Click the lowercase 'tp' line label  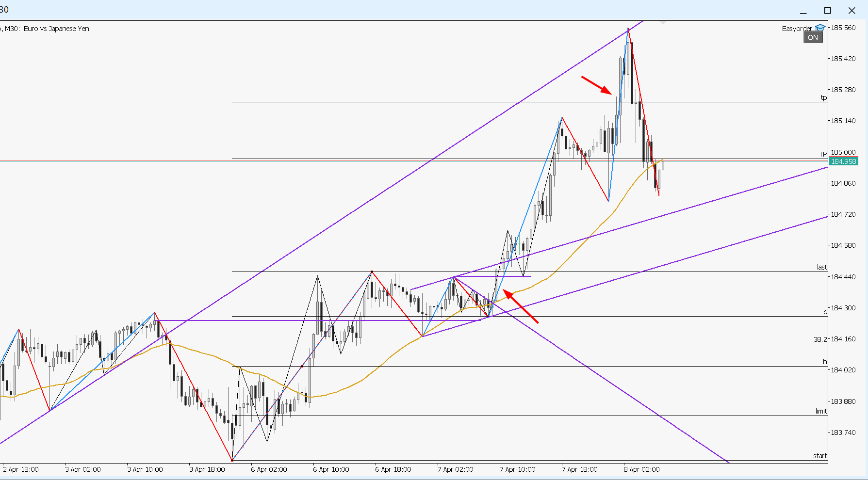point(823,97)
